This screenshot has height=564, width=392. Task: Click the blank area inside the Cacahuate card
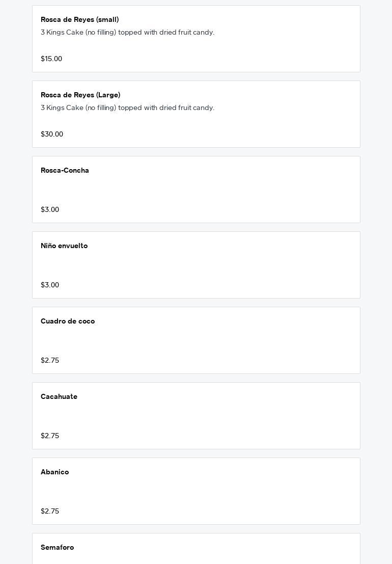229,416
